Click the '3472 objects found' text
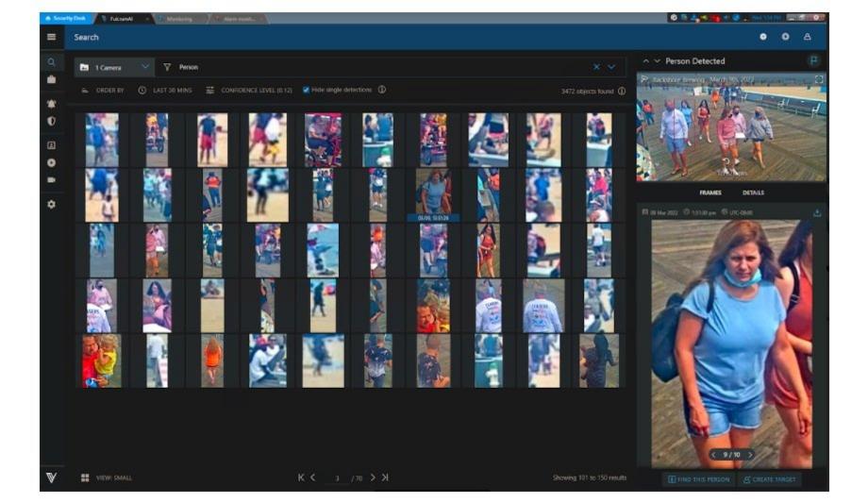Viewport: 868px width, 503px height. click(x=588, y=91)
